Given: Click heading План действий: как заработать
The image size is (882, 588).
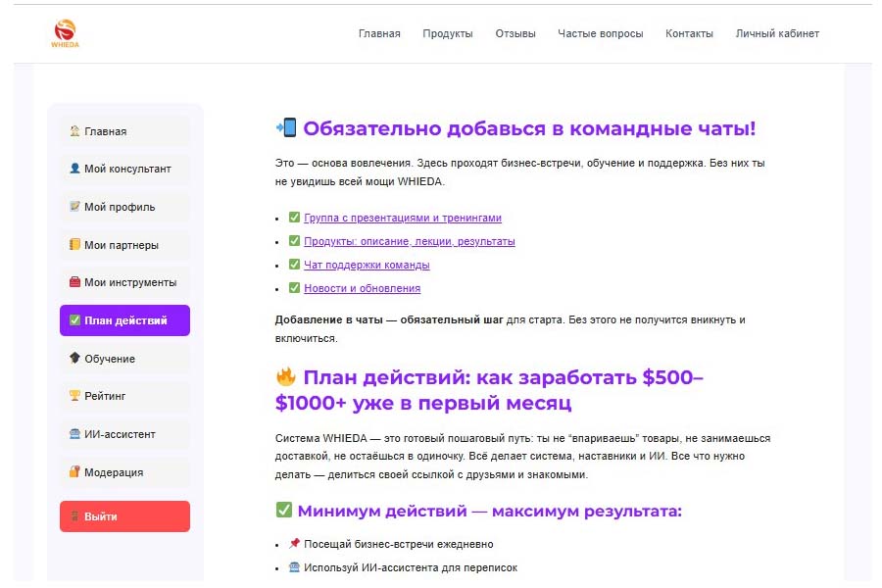Looking at the screenshot, I should pyautogui.click(x=489, y=390).
